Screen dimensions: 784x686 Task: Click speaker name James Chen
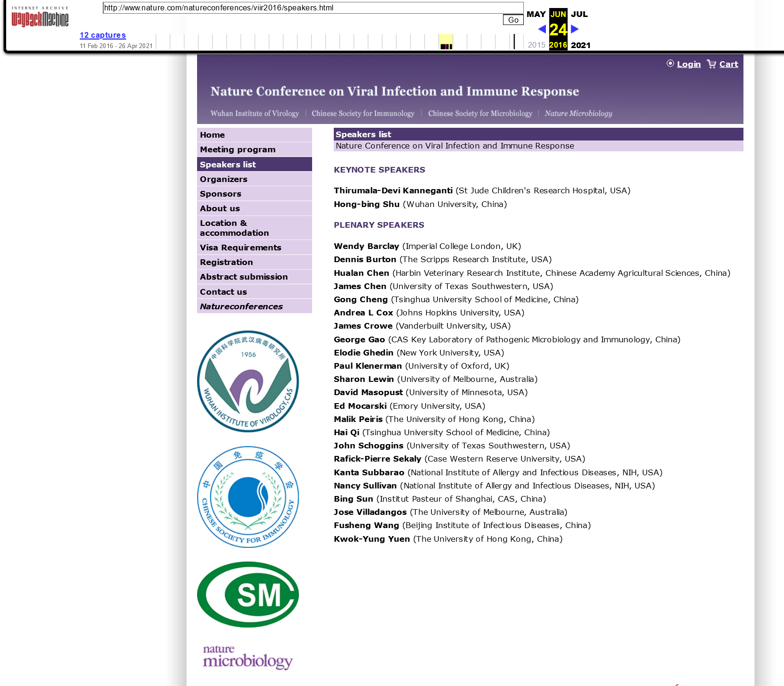360,286
